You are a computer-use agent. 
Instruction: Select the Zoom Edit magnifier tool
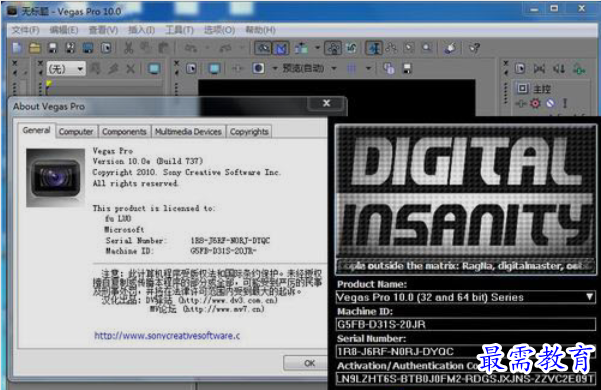[427, 48]
